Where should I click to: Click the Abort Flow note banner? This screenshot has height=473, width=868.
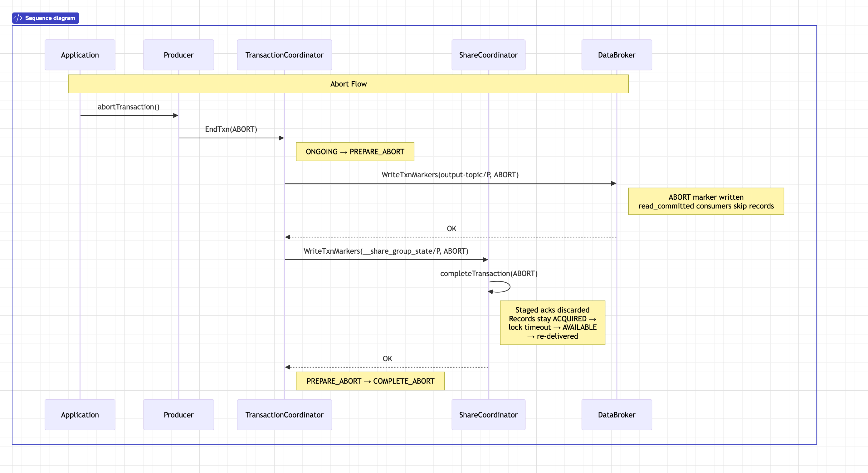coord(349,84)
